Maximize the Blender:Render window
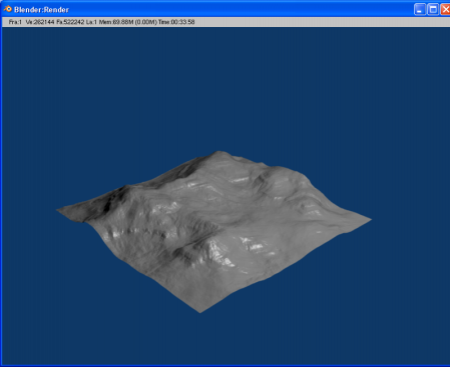 pyautogui.click(x=433, y=9)
